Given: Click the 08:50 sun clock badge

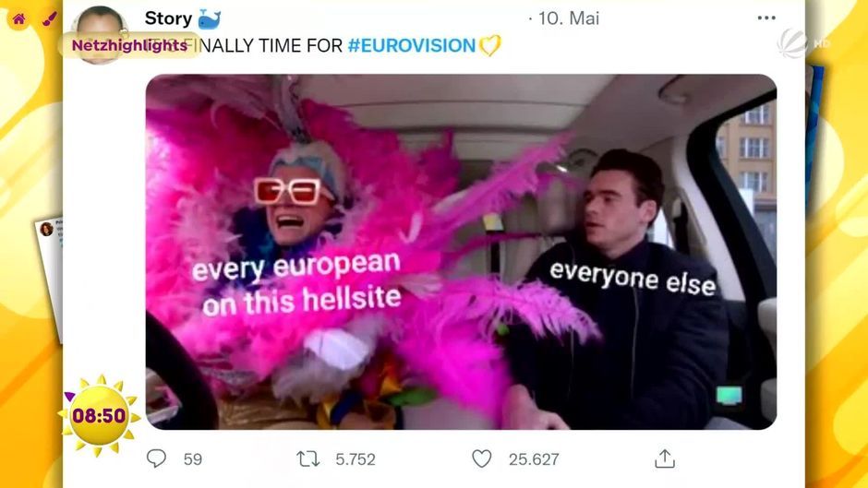Looking at the screenshot, I should point(99,415).
